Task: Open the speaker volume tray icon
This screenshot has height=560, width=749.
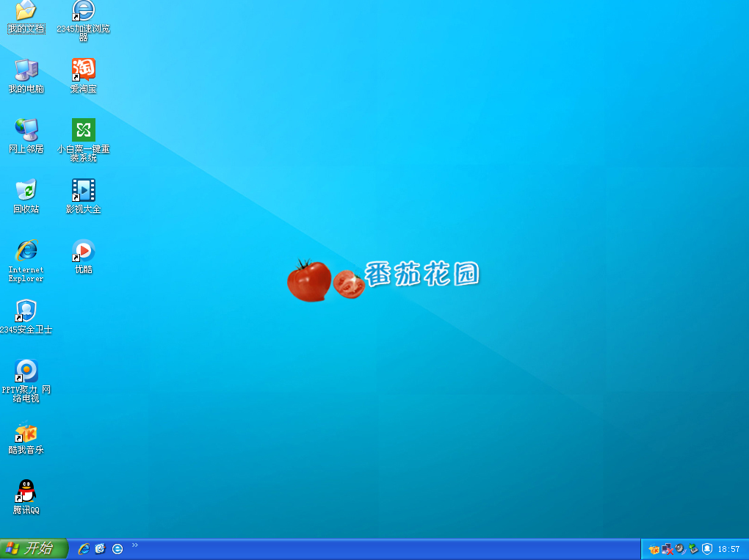Action: pos(681,550)
